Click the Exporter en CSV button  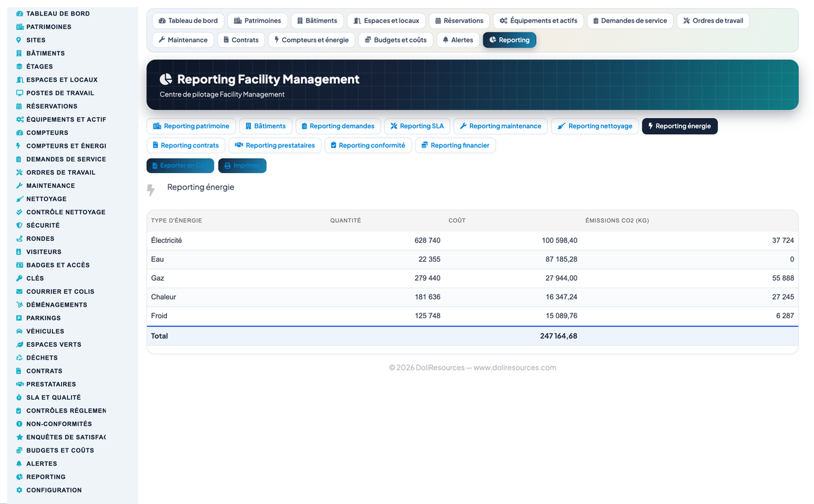click(180, 166)
